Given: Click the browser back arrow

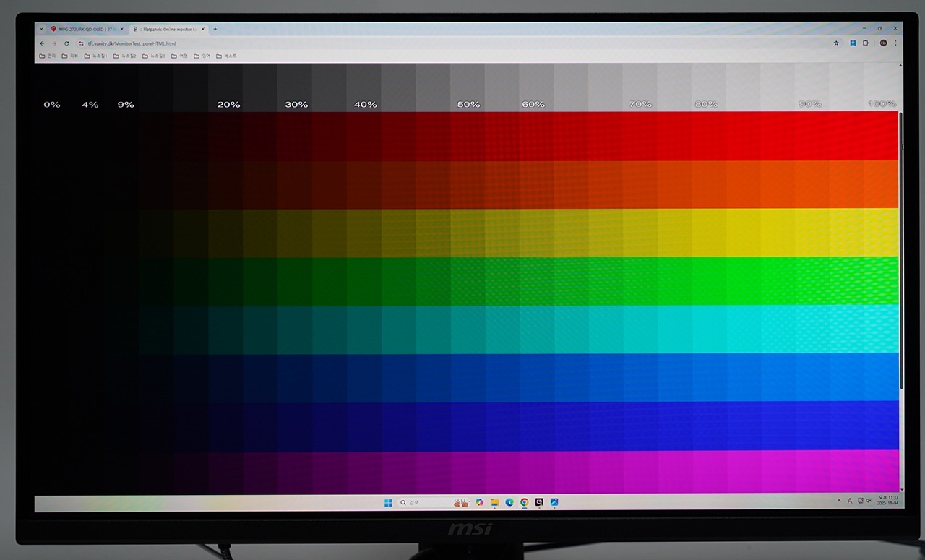Looking at the screenshot, I should [x=42, y=43].
